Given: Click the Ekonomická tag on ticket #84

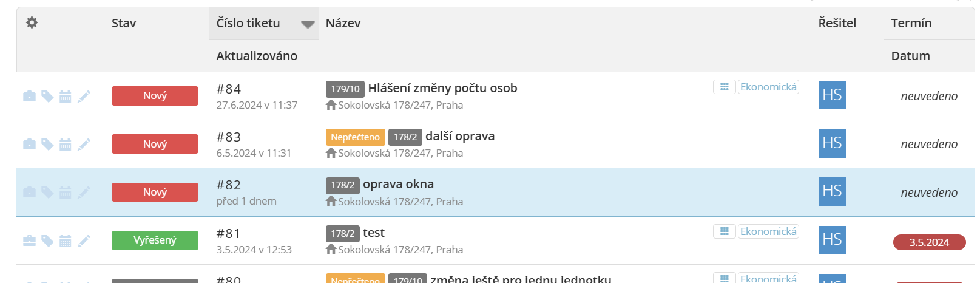Looking at the screenshot, I should click(768, 87).
